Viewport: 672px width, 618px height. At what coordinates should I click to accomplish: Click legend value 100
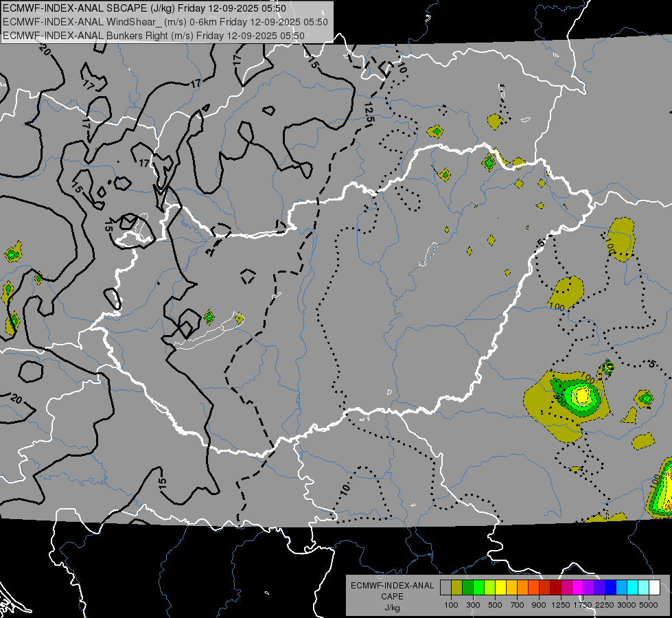pyautogui.click(x=451, y=605)
